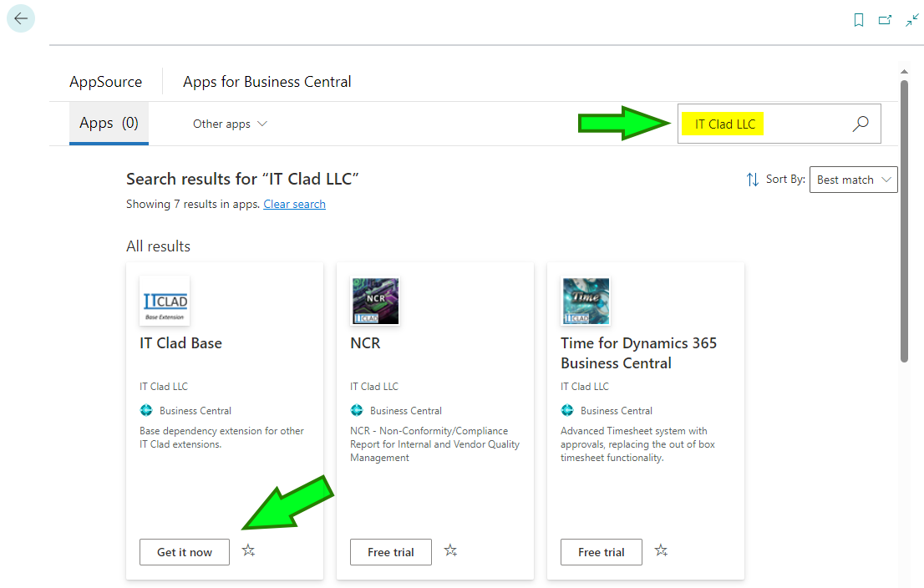The height and width of the screenshot is (588, 924).
Task: Click the NCR app logo
Action: [375, 301]
